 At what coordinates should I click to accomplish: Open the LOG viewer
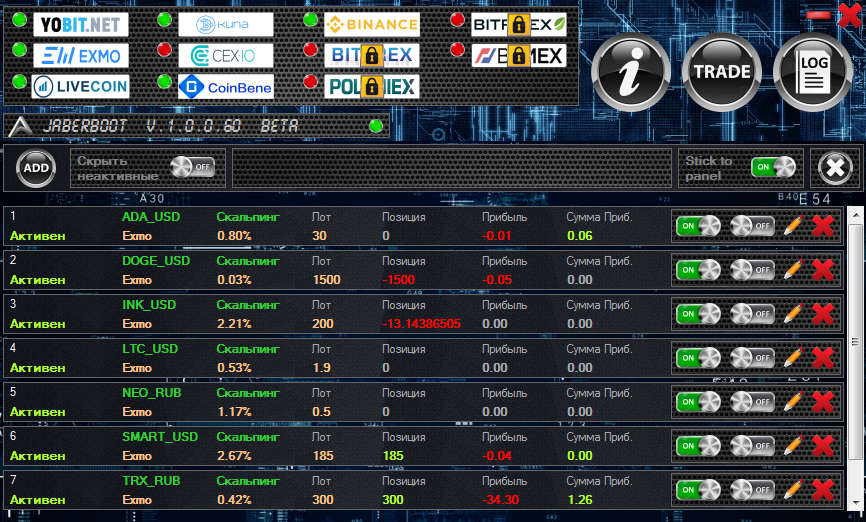[812, 72]
